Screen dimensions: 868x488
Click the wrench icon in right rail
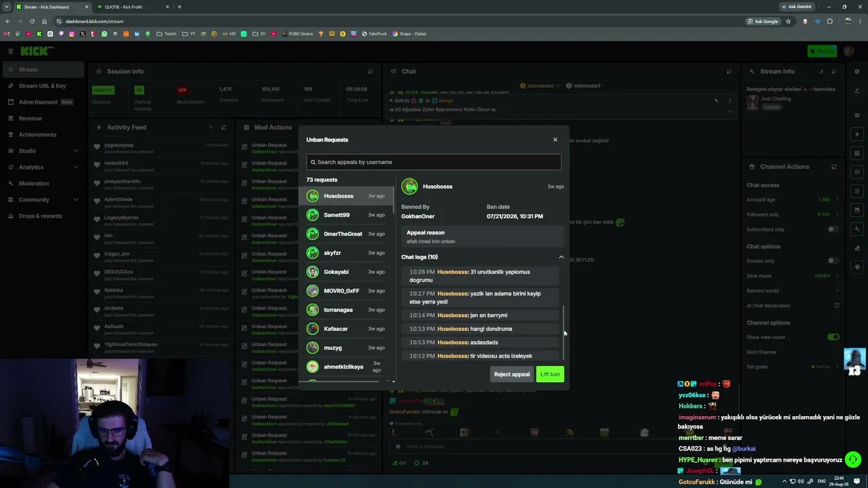[x=858, y=229]
